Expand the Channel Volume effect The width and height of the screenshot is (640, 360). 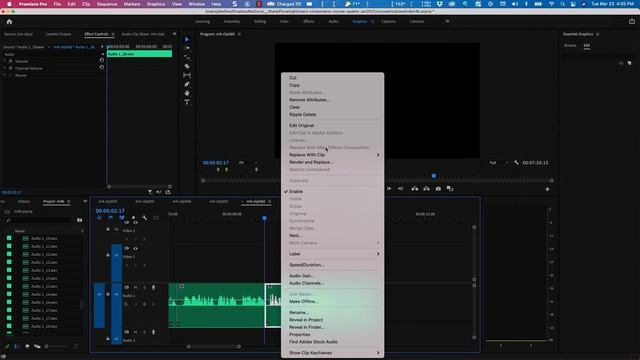tap(5, 68)
